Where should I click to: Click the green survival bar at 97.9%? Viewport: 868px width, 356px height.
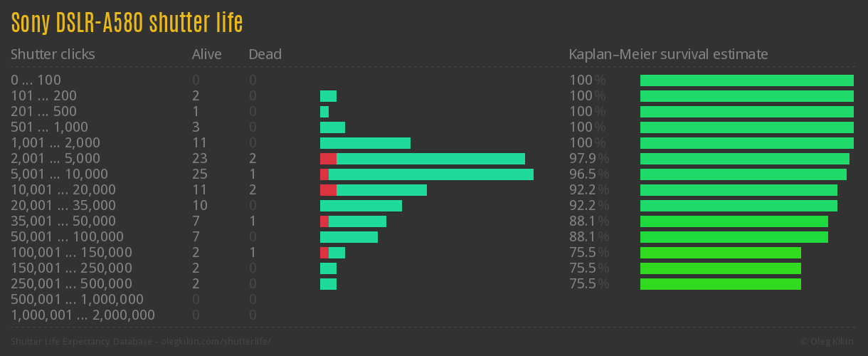[x=744, y=159]
